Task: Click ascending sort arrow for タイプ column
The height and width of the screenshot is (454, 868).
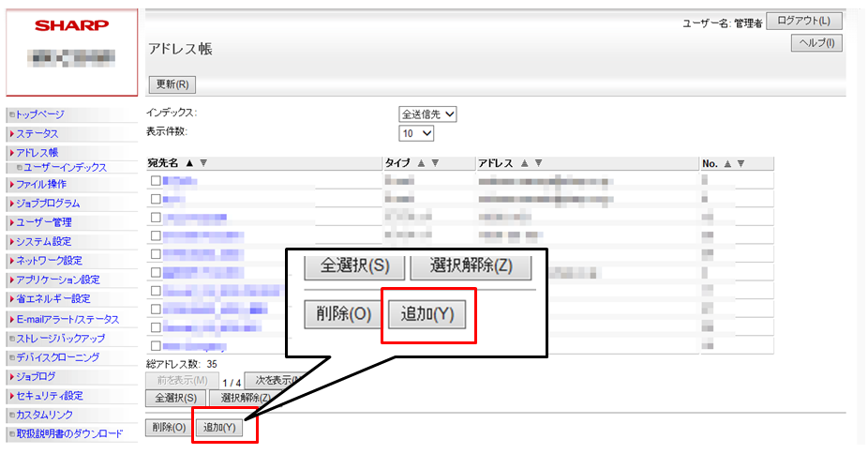Action: click(x=421, y=163)
